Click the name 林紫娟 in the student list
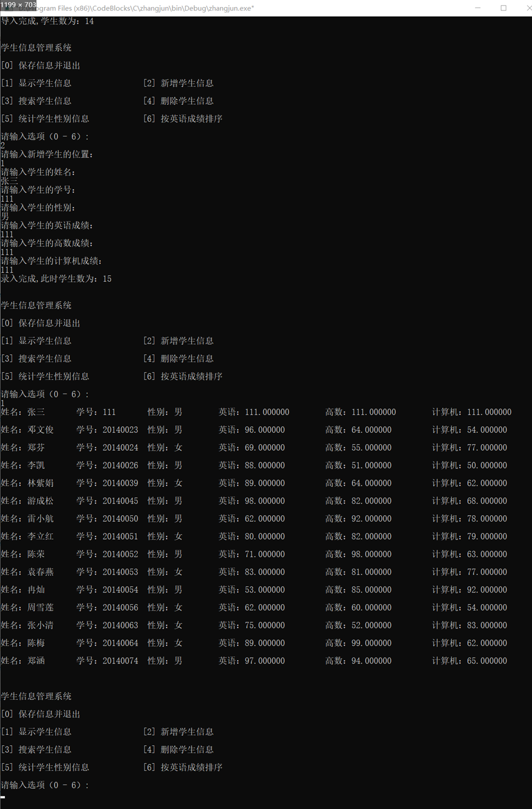The width and height of the screenshot is (532, 809). (x=41, y=484)
